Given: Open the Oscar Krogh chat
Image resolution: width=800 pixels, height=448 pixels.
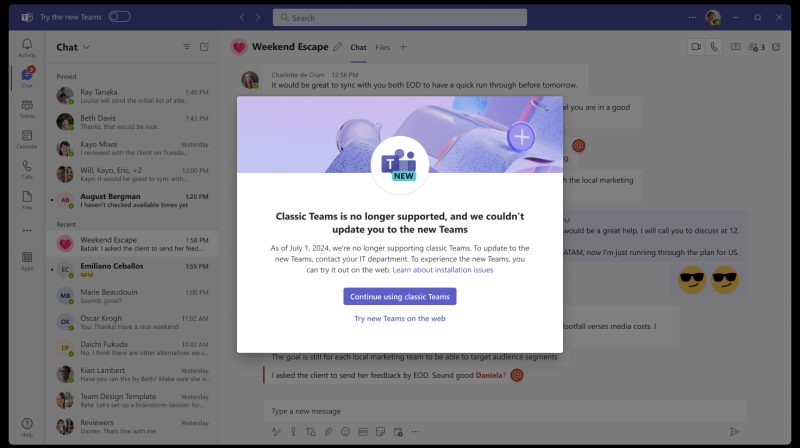Looking at the screenshot, I should tap(132, 322).
